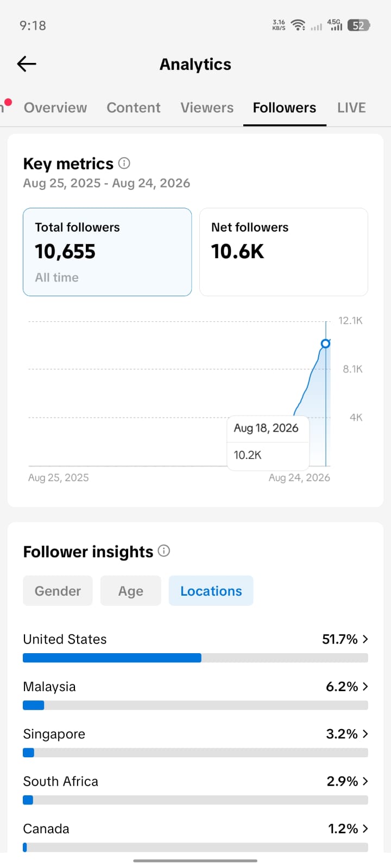Select the Net followers card
This screenshot has width=391, height=868.
click(x=283, y=252)
